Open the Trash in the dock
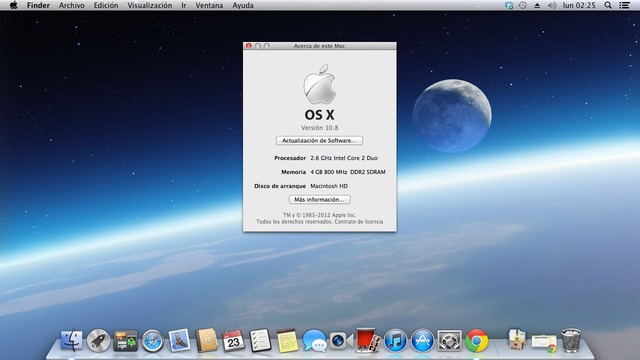 pos(571,340)
